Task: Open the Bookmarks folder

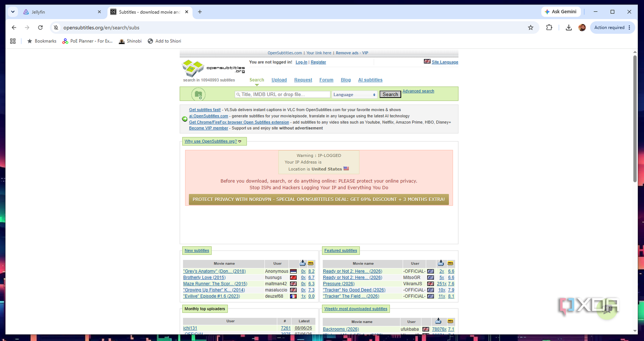Action: click(x=41, y=41)
